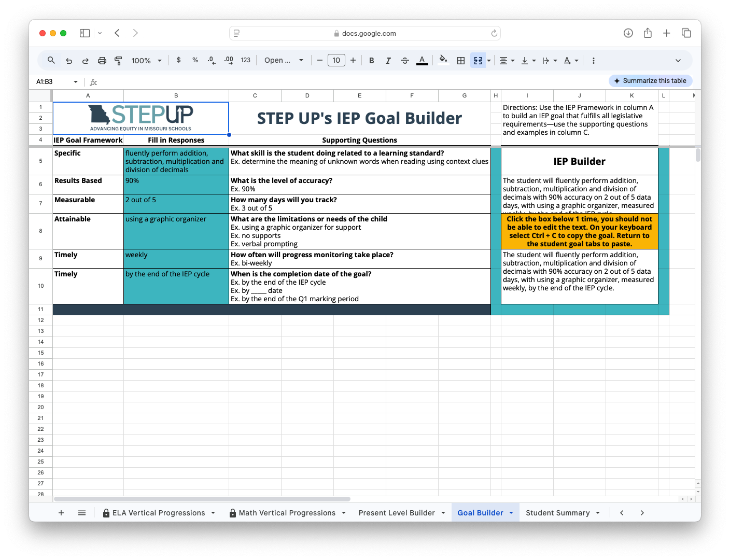Select the 'weekly' response cell
Screen dimensions: 730x560
pos(176,259)
